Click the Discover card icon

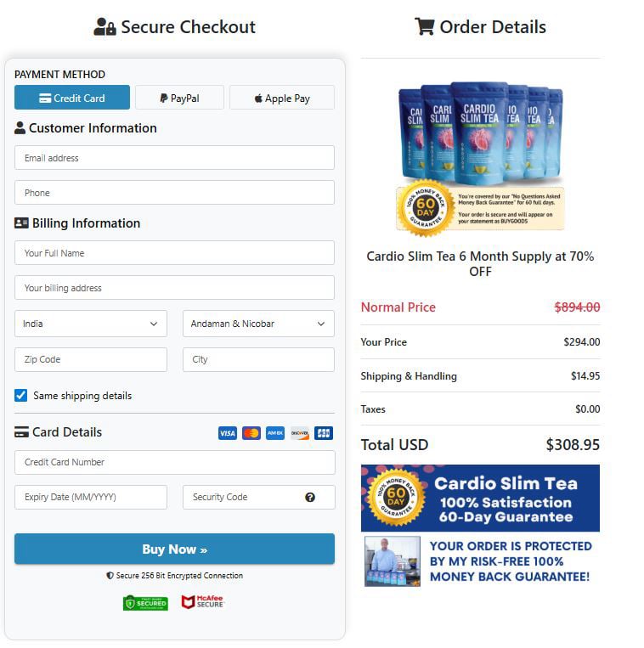(x=299, y=433)
